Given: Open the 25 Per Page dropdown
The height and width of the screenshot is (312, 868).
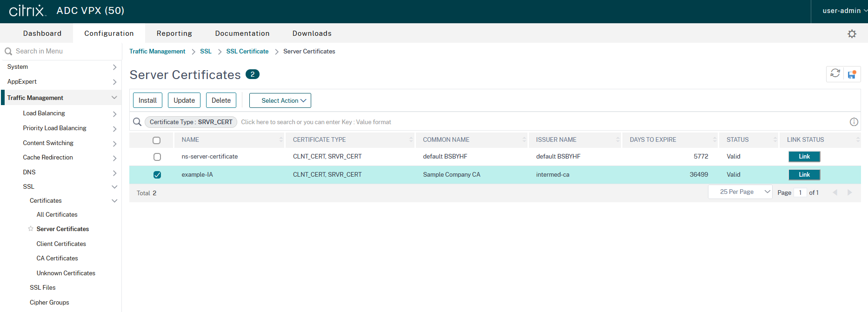Looking at the screenshot, I should 740,192.
